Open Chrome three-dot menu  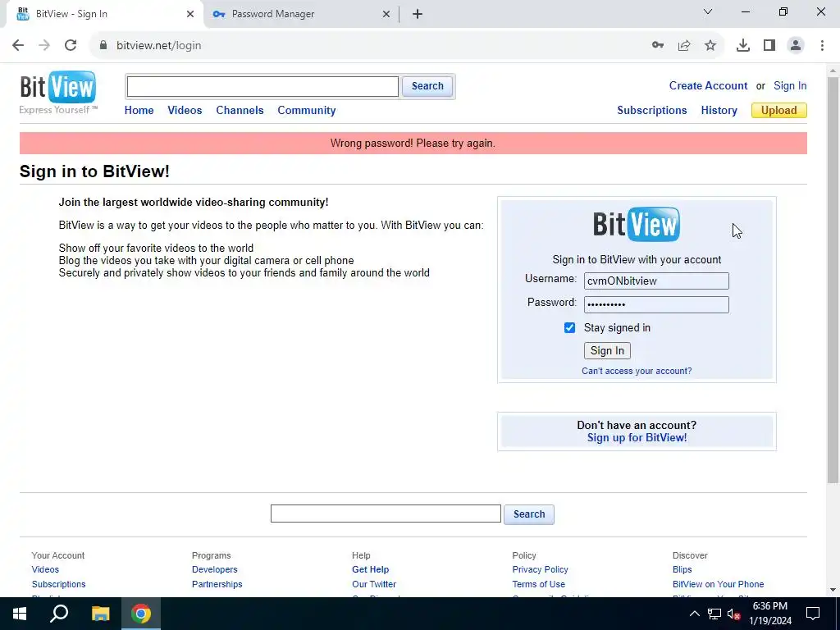click(x=822, y=46)
